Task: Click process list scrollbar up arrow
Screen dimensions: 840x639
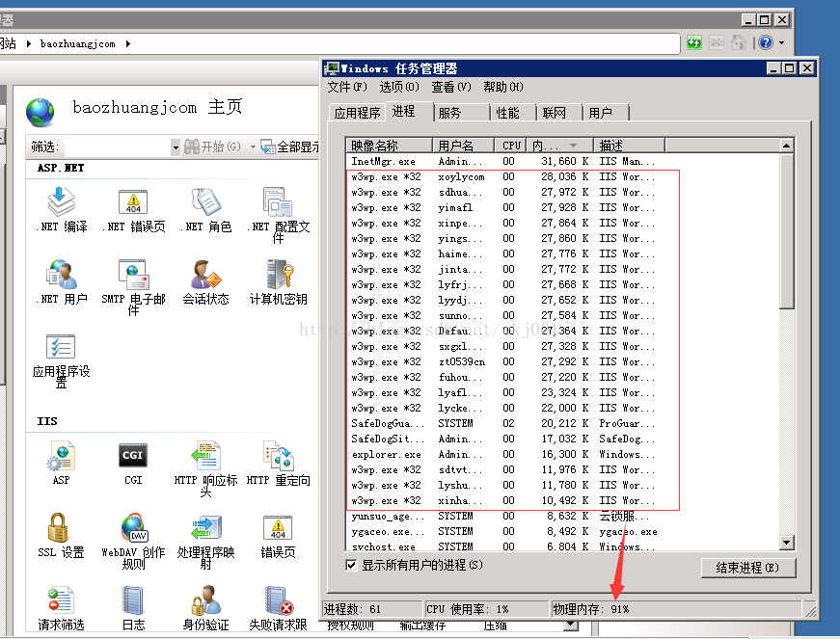Action: tap(786, 146)
